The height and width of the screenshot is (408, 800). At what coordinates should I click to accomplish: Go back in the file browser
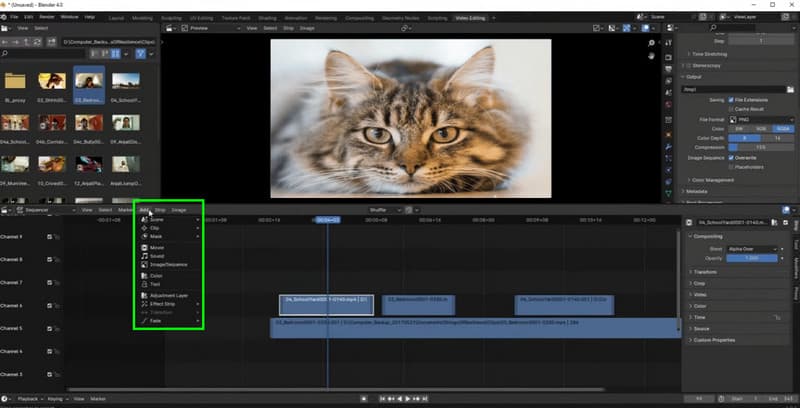tap(5, 42)
